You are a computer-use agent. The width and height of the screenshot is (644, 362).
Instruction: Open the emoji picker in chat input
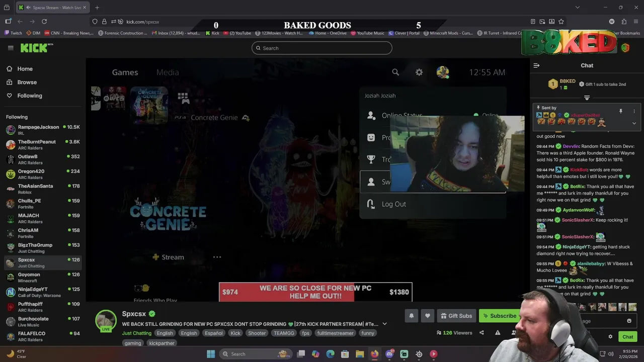629,321
